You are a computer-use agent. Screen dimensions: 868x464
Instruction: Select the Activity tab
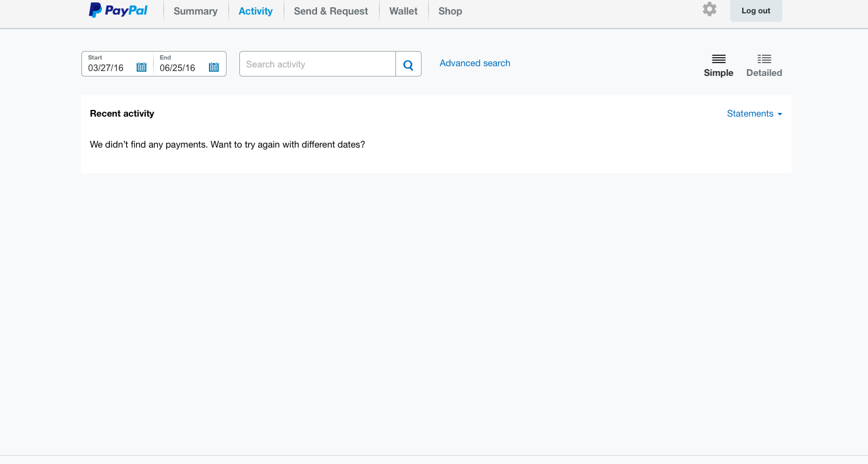coord(256,11)
